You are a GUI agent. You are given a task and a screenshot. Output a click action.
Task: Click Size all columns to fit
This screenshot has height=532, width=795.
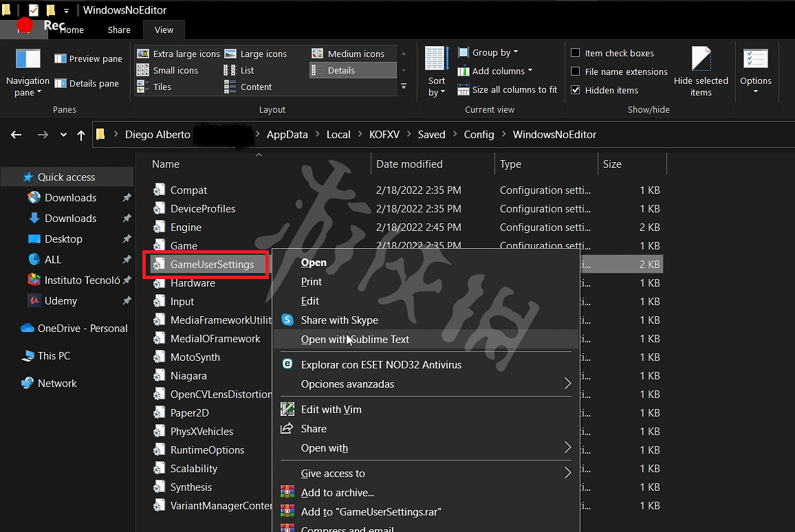508,90
